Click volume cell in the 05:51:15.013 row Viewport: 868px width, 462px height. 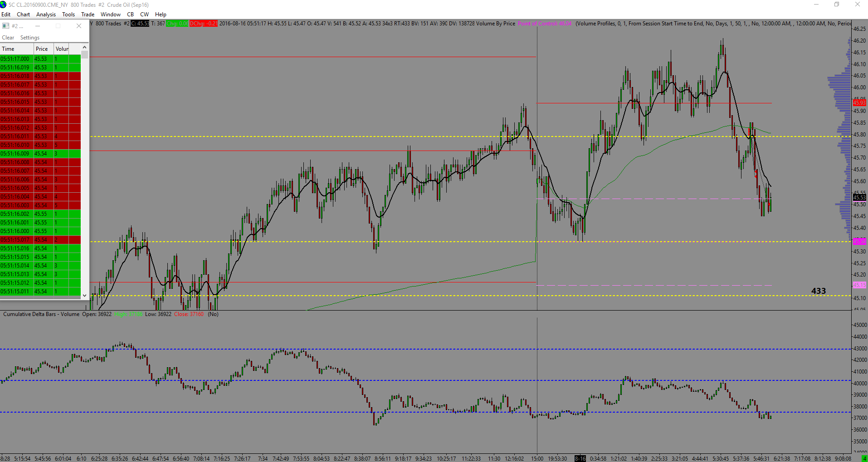(62, 274)
